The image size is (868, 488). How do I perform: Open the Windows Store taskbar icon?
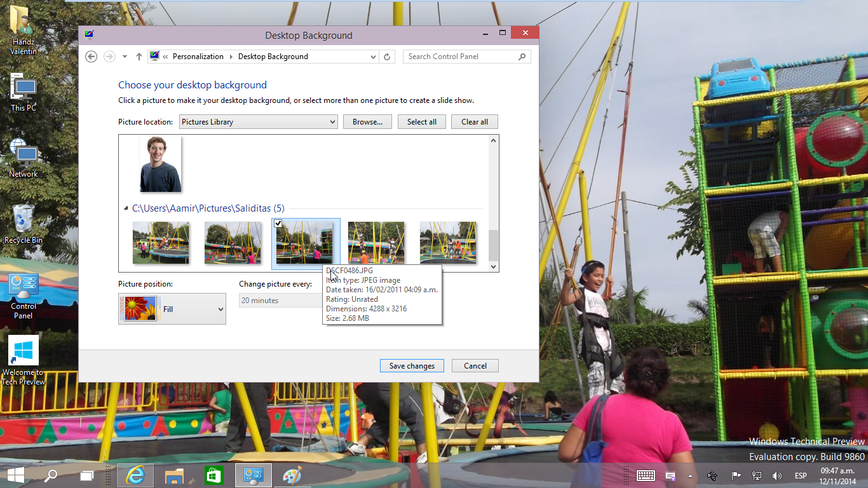tap(214, 475)
